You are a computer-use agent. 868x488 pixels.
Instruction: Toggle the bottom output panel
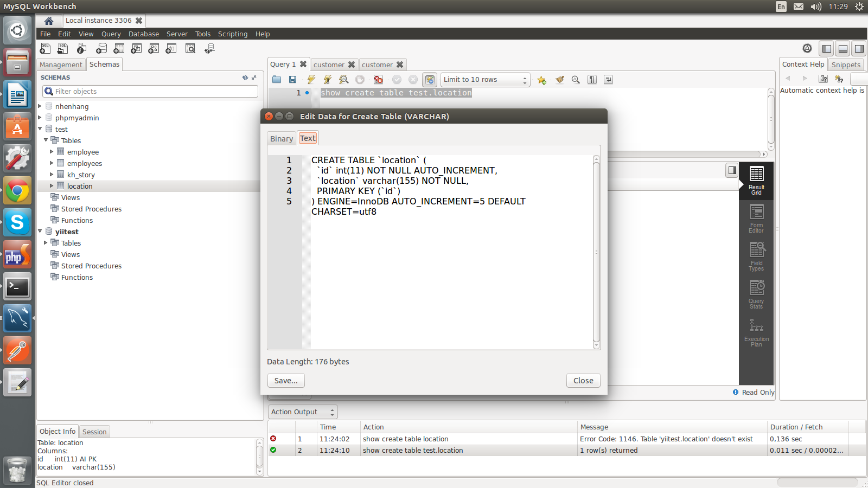(843, 49)
